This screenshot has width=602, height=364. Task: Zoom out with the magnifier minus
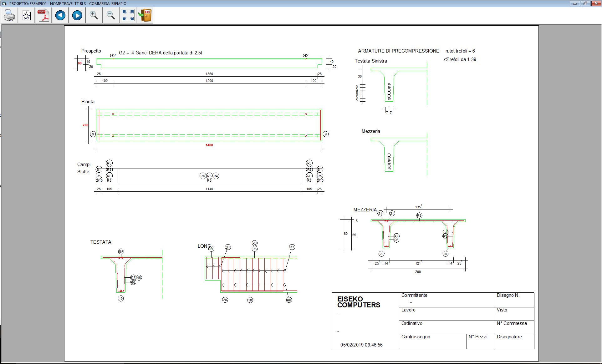(111, 15)
